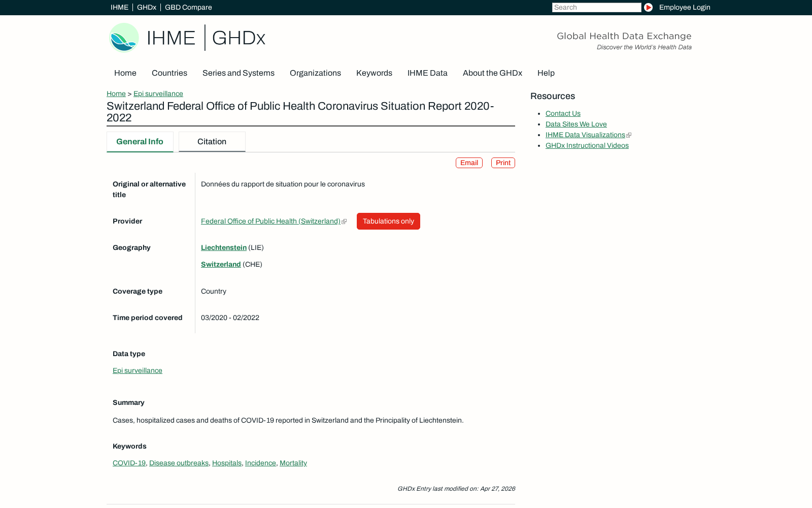Click the GHDx wordmark in header
This screenshot has height=508, width=812.
(239, 38)
